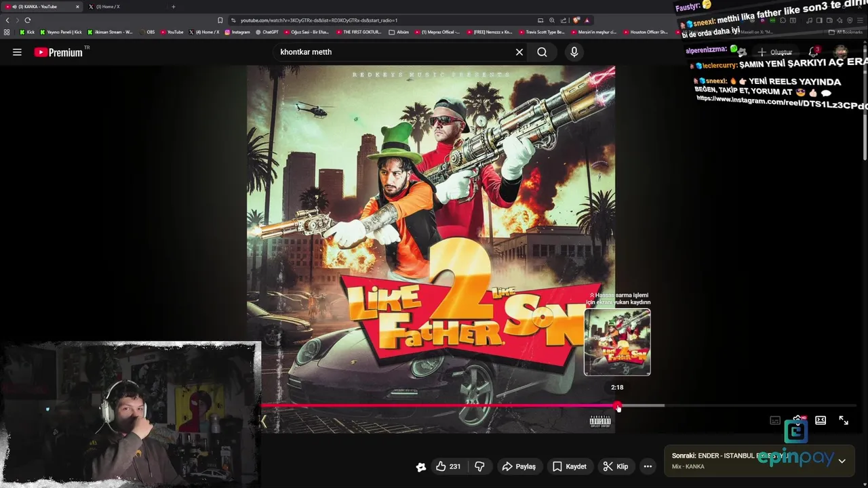Open All Bookmarks folder
This screenshot has width=868, height=488.
(846, 32)
